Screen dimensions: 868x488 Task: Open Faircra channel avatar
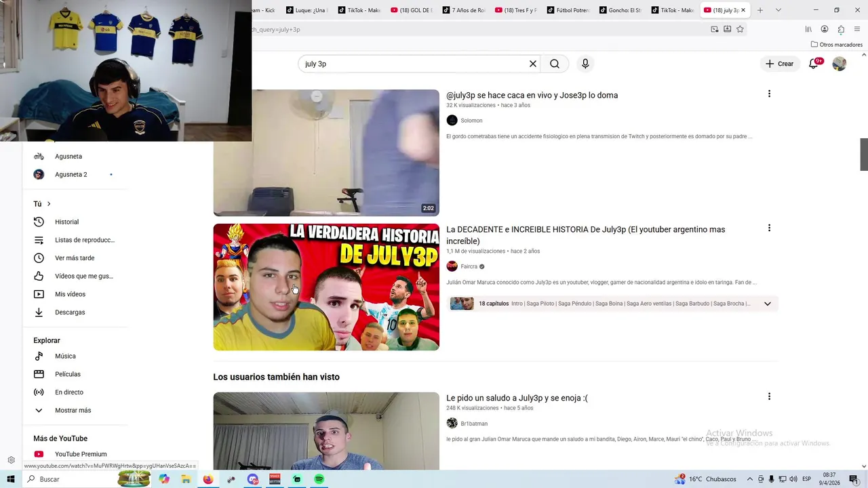[x=452, y=266]
